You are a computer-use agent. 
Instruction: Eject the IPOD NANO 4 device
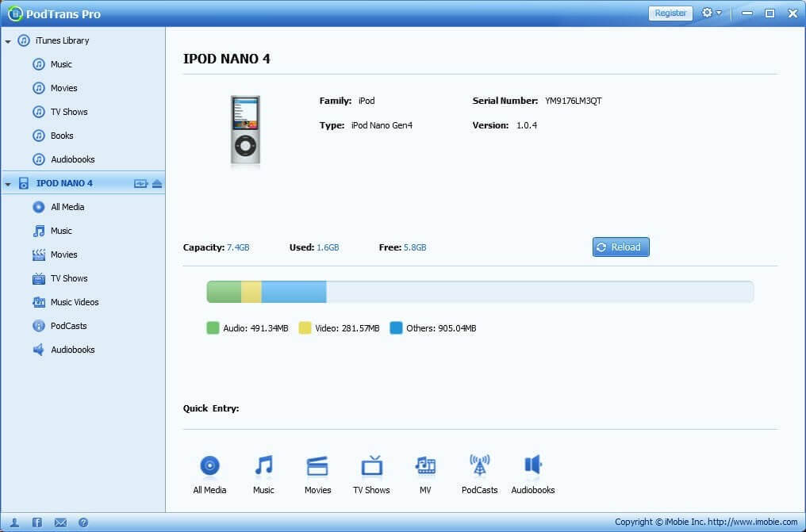pos(157,183)
